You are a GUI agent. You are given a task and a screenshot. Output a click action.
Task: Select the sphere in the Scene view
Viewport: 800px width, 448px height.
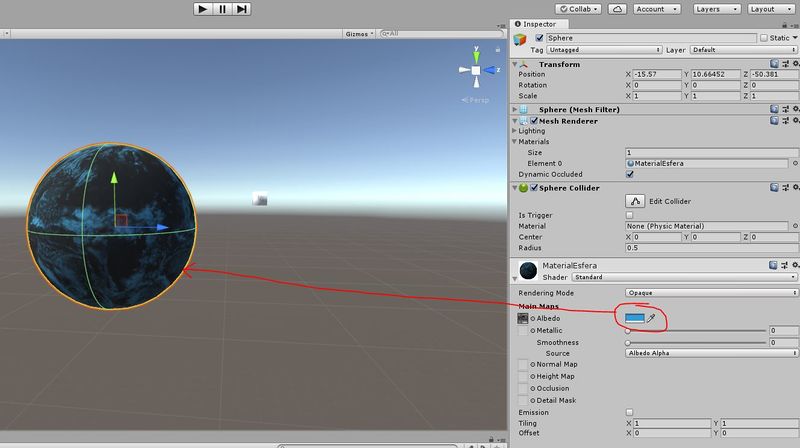click(x=111, y=226)
